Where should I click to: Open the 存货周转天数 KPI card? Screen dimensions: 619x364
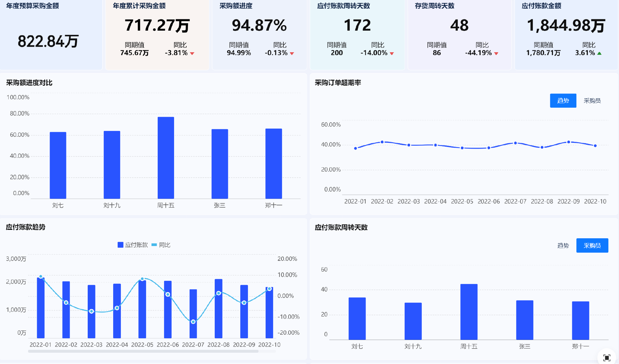click(x=459, y=35)
